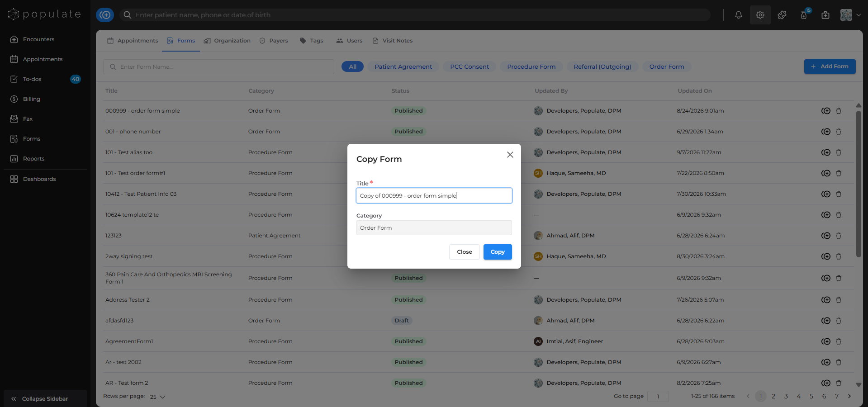Image resolution: width=868 pixels, height=407 pixels.
Task: Select the Order Form filter chip
Action: click(667, 66)
